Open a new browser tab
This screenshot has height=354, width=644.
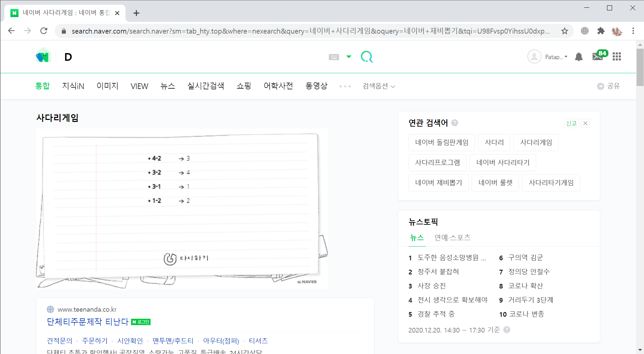tap(136, 13)
